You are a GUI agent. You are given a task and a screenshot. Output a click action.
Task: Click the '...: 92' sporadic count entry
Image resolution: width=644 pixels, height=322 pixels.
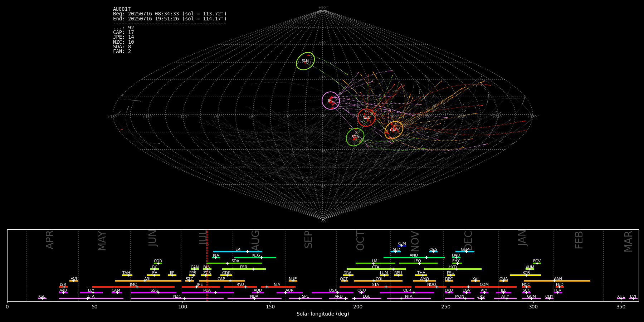point(123,28)
